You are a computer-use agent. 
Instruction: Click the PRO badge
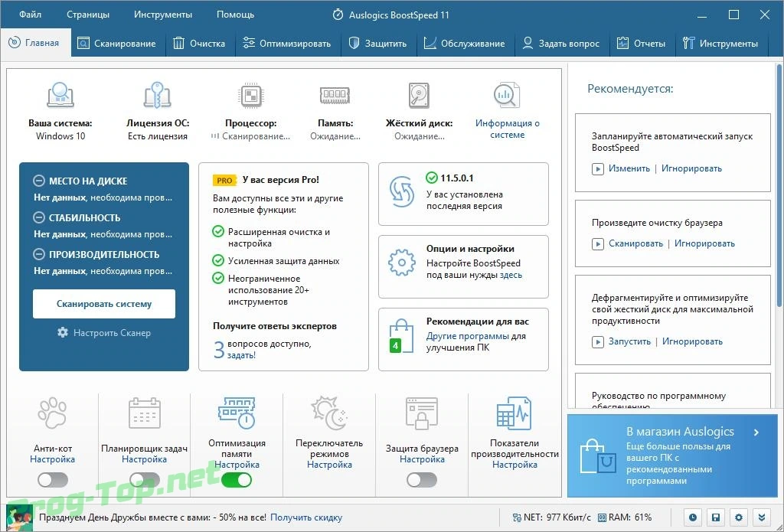pos(224,181)
